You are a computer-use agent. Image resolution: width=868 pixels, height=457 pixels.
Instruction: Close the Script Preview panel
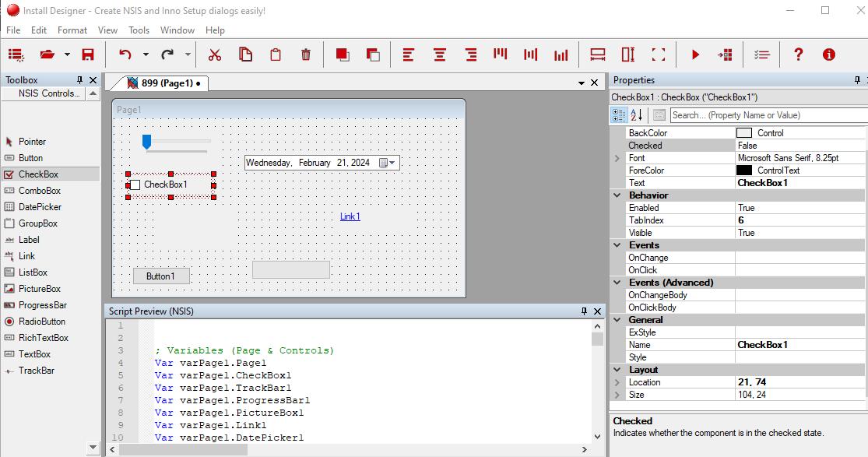pos(598,311)
